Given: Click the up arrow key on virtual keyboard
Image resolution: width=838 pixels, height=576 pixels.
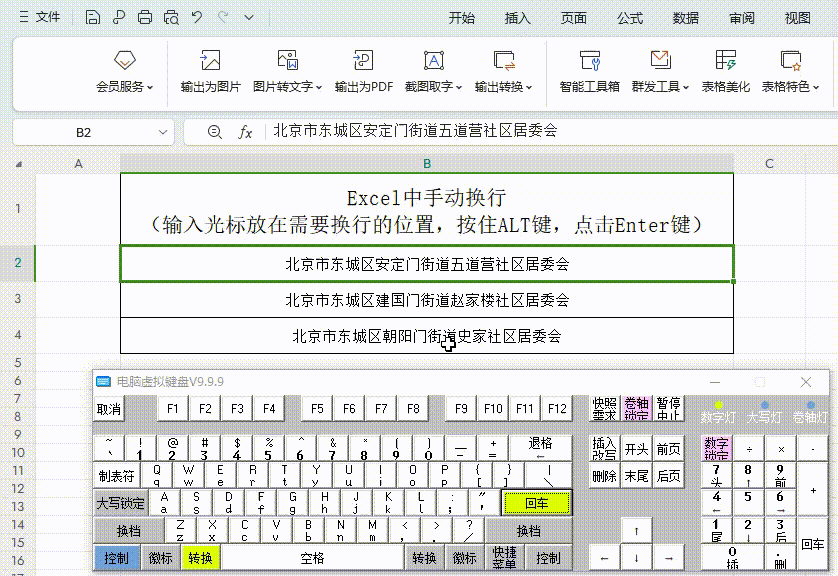Looking at the screenshot, I should (x=636, y=531).
